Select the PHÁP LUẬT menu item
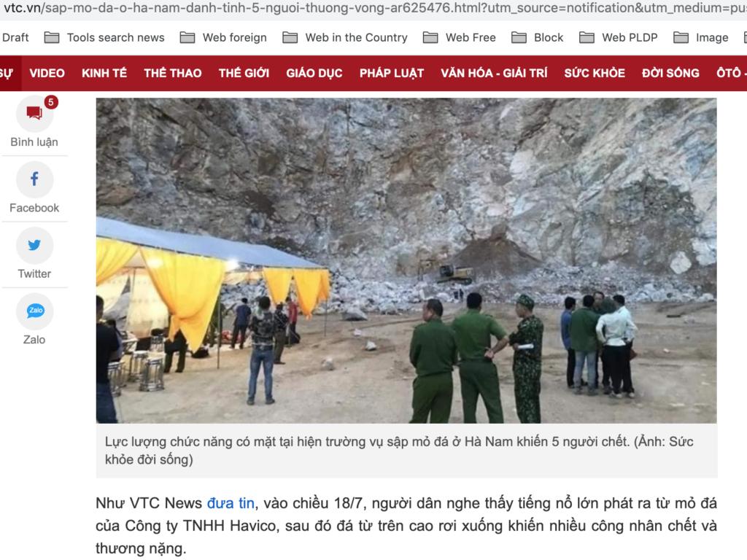 pyautogui.click(x=392, y=73)
